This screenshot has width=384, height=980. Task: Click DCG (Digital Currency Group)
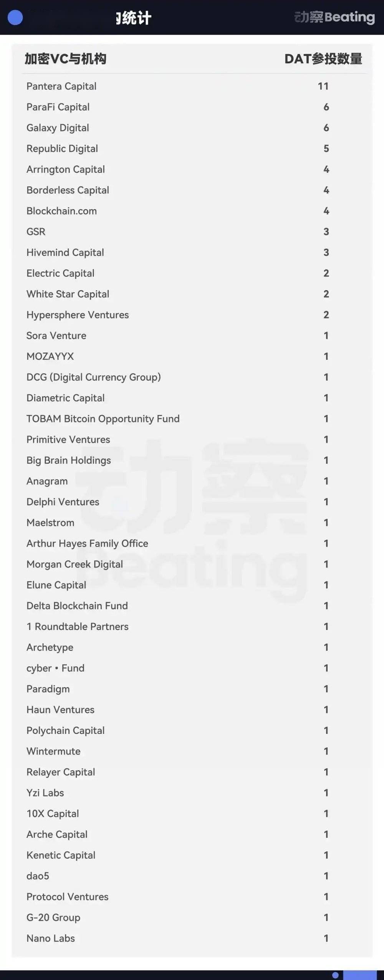click(x=94, y=377)
